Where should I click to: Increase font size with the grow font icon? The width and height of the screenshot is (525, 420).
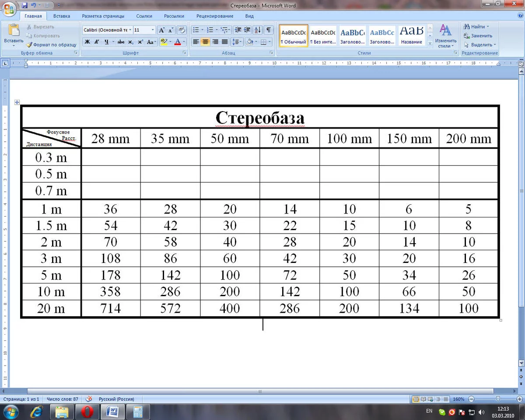(x=161, y=30)
